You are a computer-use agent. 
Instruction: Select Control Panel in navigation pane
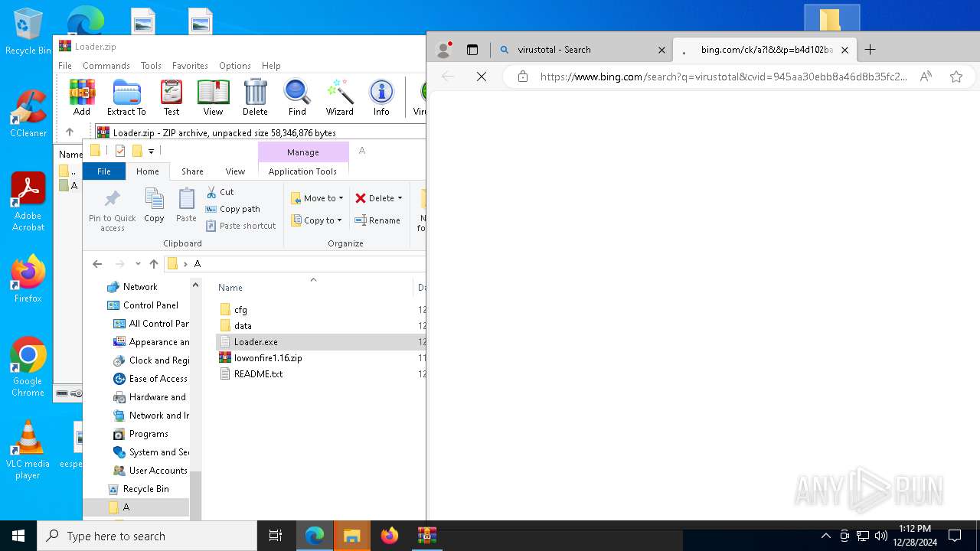151,305
